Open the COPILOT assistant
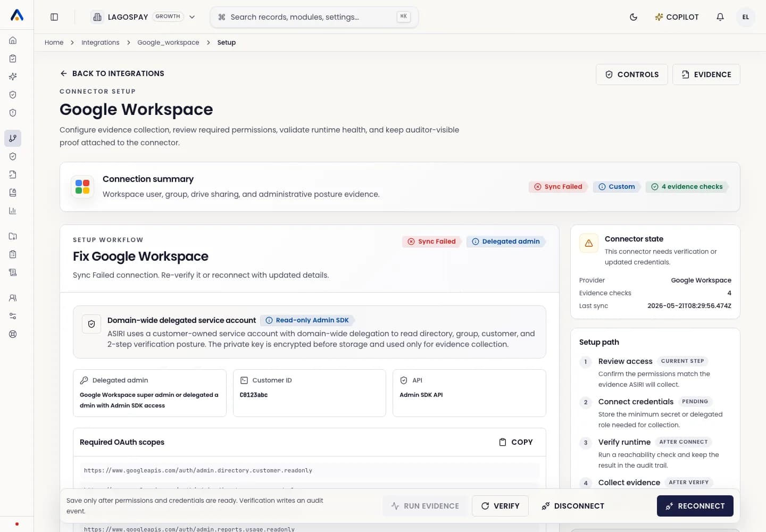The width and height of the screenshot is (766, 532). click(677, 17)
